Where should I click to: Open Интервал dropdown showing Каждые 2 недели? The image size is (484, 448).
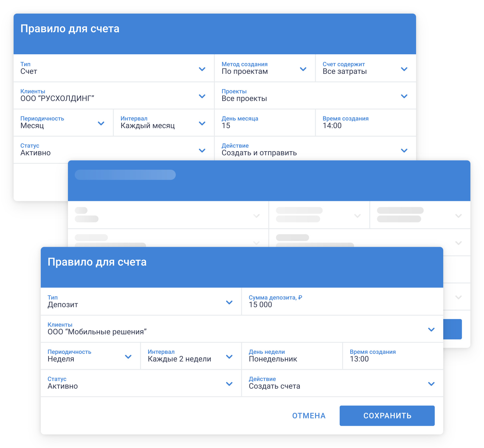[191, 356]
